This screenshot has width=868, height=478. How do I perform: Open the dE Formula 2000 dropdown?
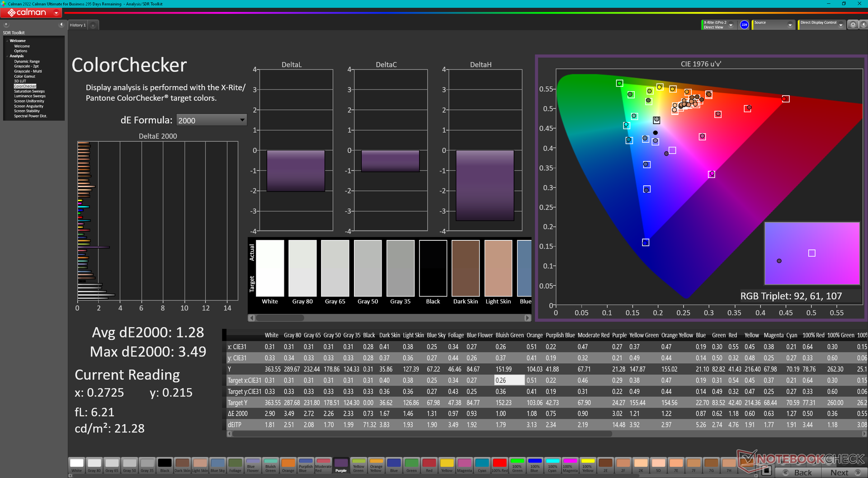211,120
